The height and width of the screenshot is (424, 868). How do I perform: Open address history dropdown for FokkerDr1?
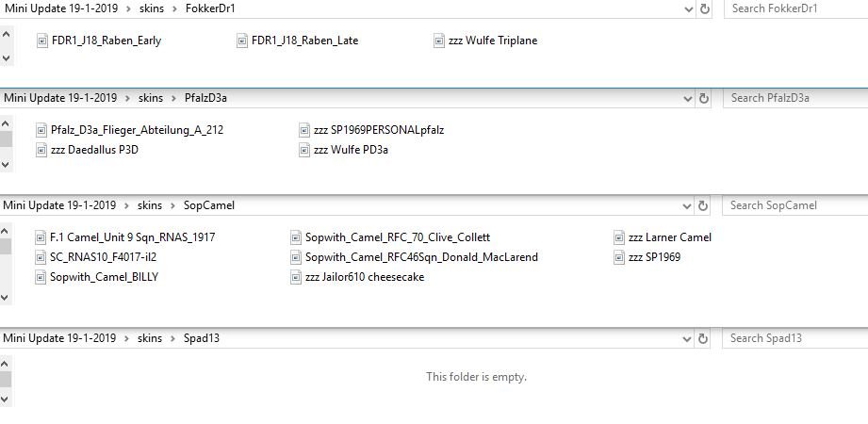tap(689, 8)
